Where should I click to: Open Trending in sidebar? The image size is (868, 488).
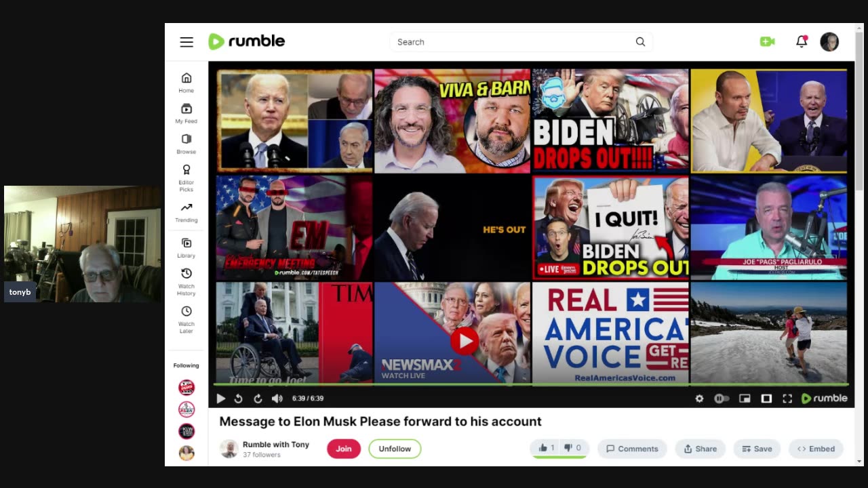186,212
